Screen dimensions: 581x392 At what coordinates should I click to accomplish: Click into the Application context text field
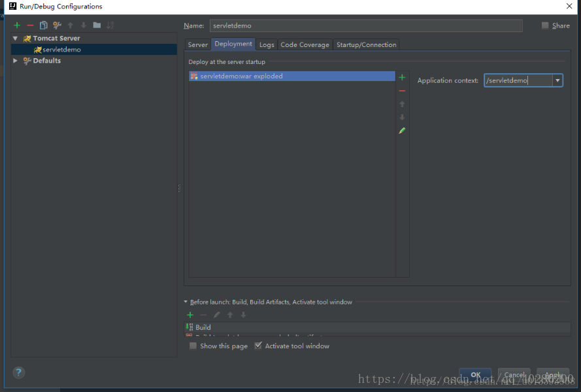click(x=518, y=80)
